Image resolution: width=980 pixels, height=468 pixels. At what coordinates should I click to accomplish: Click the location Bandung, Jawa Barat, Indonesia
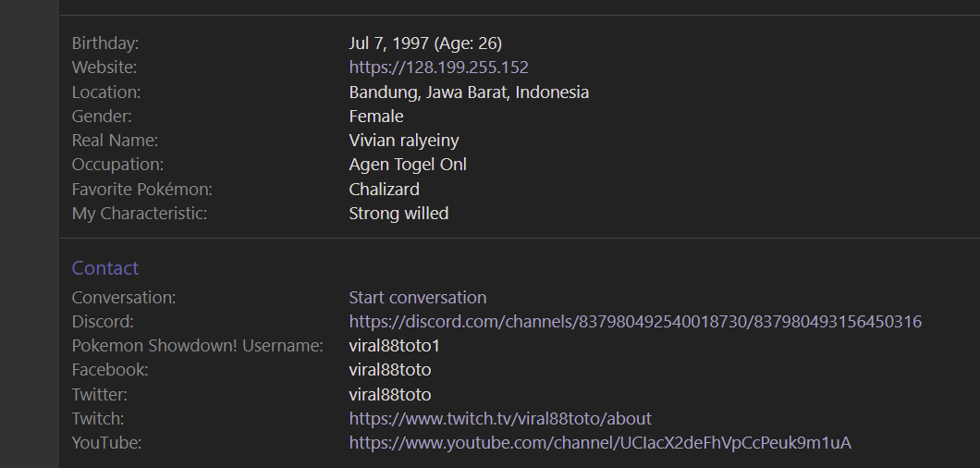[x=469, y=92]
